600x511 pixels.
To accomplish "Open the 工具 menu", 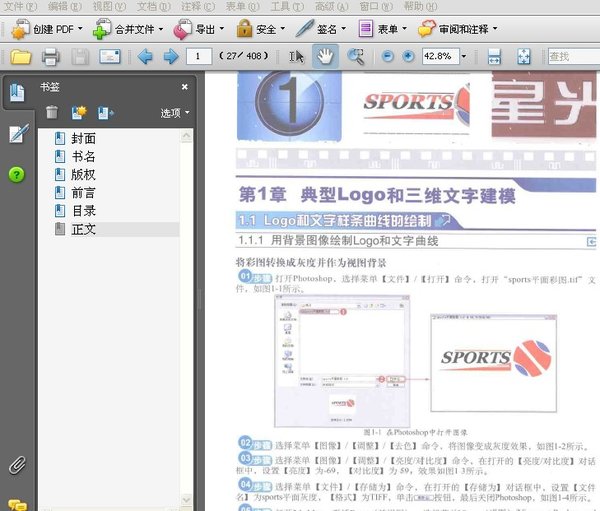I will pyautogui.click(x=287, y=7).
